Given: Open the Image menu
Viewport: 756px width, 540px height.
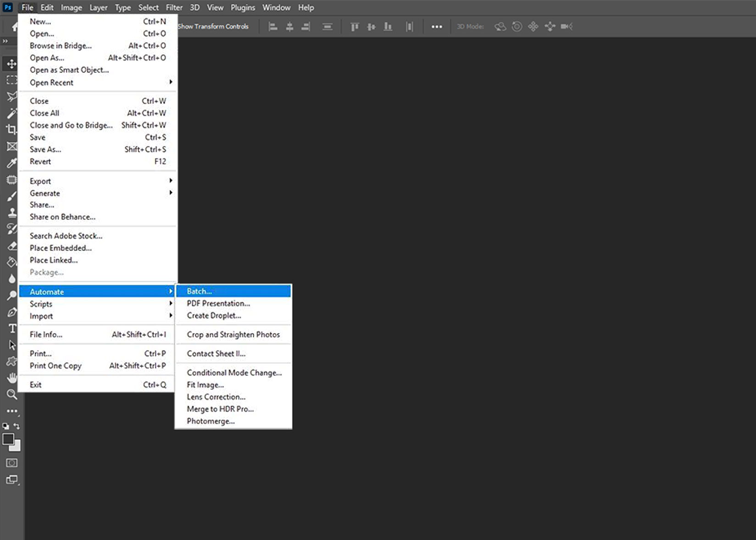Looking at the screenshot, I should (x=71, y=7).
